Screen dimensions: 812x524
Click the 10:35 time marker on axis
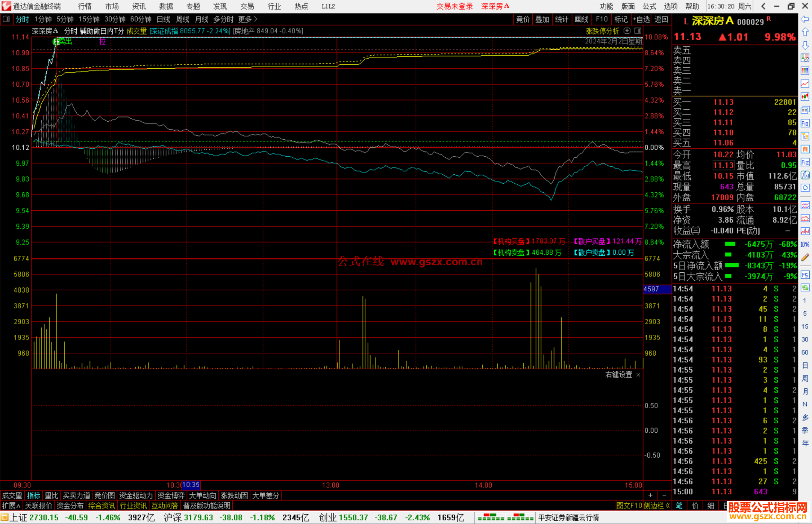coord(191,485)
